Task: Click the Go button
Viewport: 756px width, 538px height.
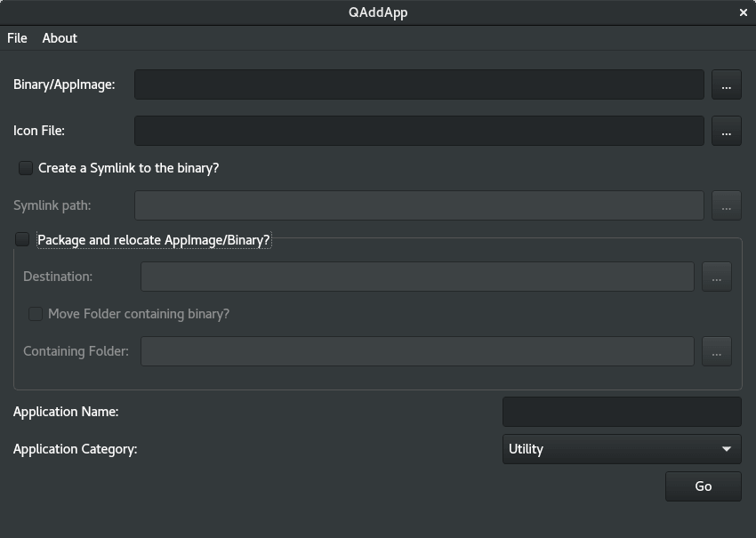Action: click(703, 486)
